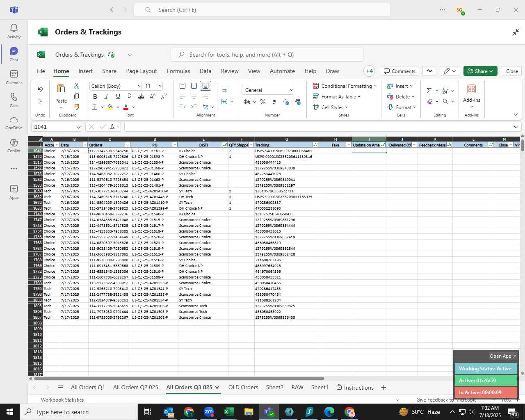The image size is (525, 420).
Task: Toggle Underline formatting
Action: (x=118, y=96)
